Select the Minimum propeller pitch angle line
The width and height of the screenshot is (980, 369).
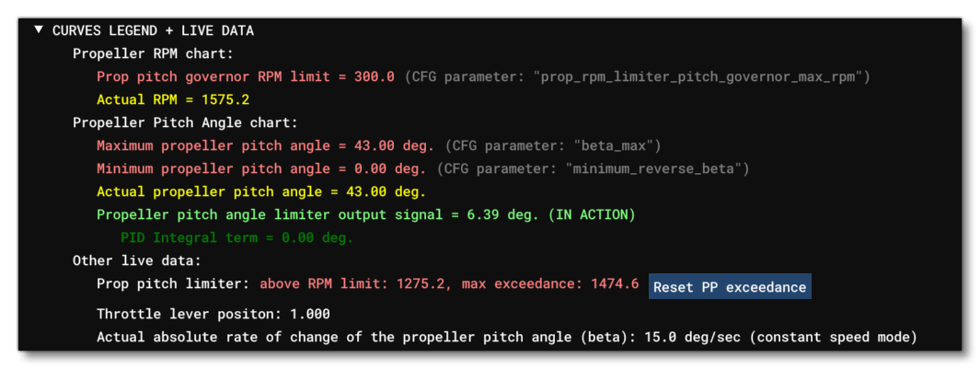(261, 168)
